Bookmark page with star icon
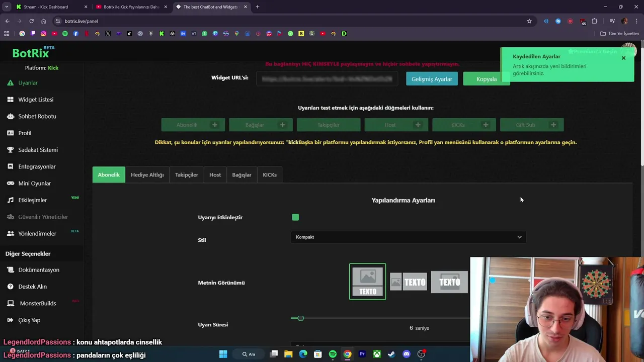This screenshot has height=362, width=644. click(529, 21)
